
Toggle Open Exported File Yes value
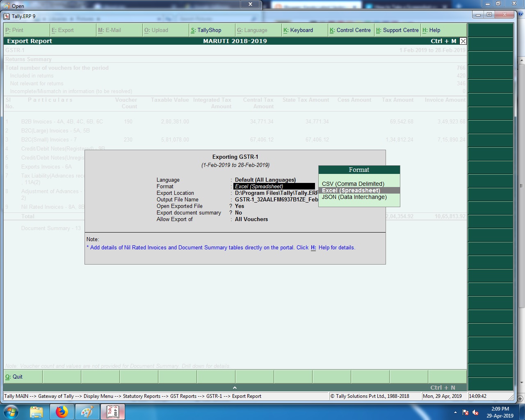click(240, 206)
